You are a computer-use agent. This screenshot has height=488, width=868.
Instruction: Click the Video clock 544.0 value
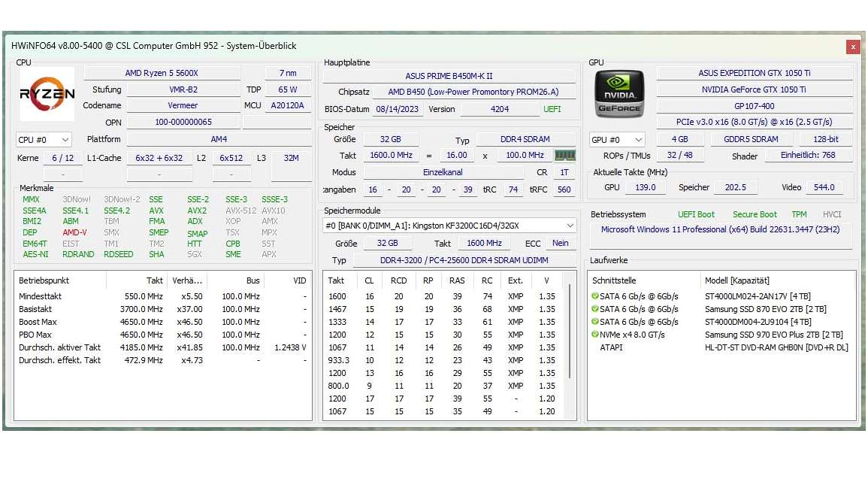(x=824, y=187)
